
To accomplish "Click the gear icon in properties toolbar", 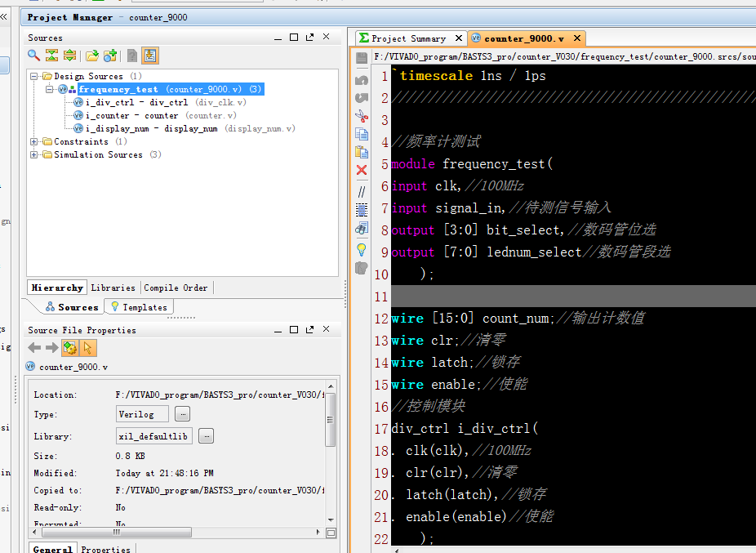I will 70,347.
